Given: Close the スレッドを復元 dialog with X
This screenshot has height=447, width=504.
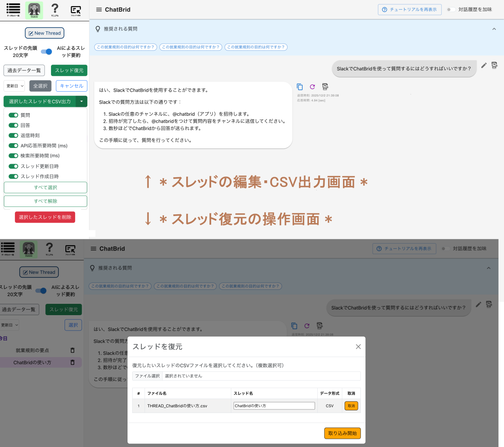Looking at the screenshot, I should click(x=358, y=347).
